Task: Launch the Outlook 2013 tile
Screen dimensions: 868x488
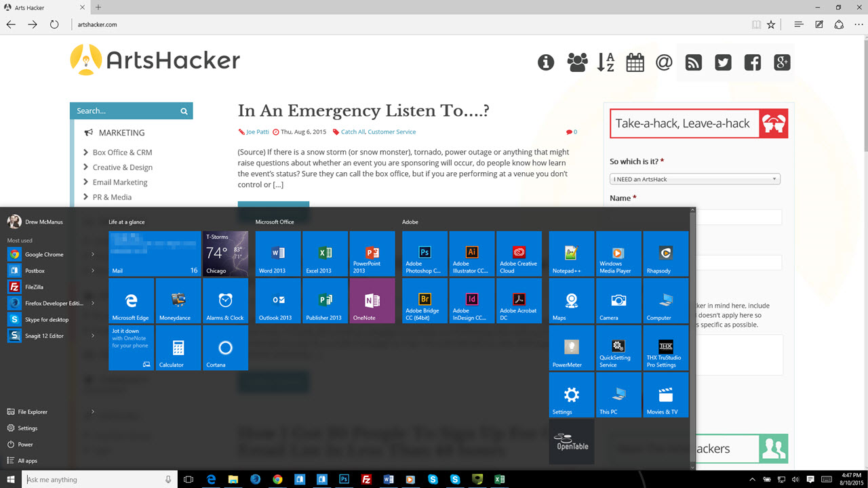Action: click(278, 300)
